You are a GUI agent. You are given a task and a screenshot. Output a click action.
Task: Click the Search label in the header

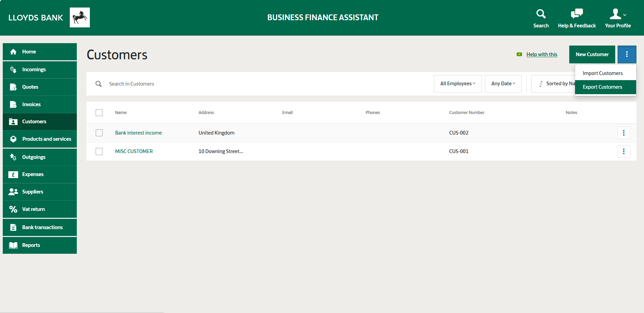click(x=541, y=26)
